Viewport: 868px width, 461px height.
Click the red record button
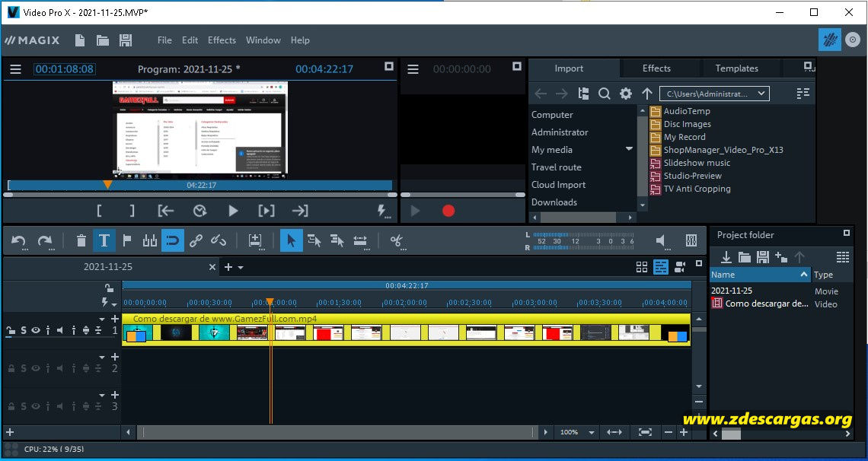(x=448, y=211)
